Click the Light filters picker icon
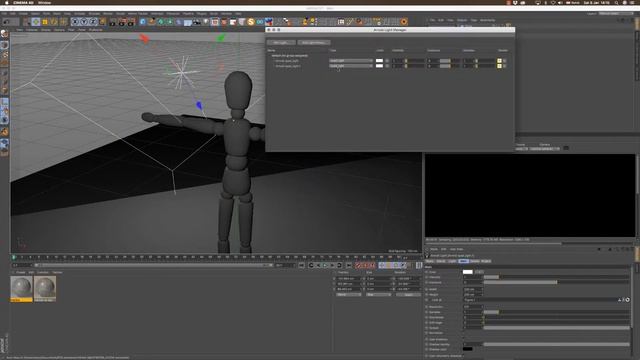This screenshot has height=360, width=640. 628,300
